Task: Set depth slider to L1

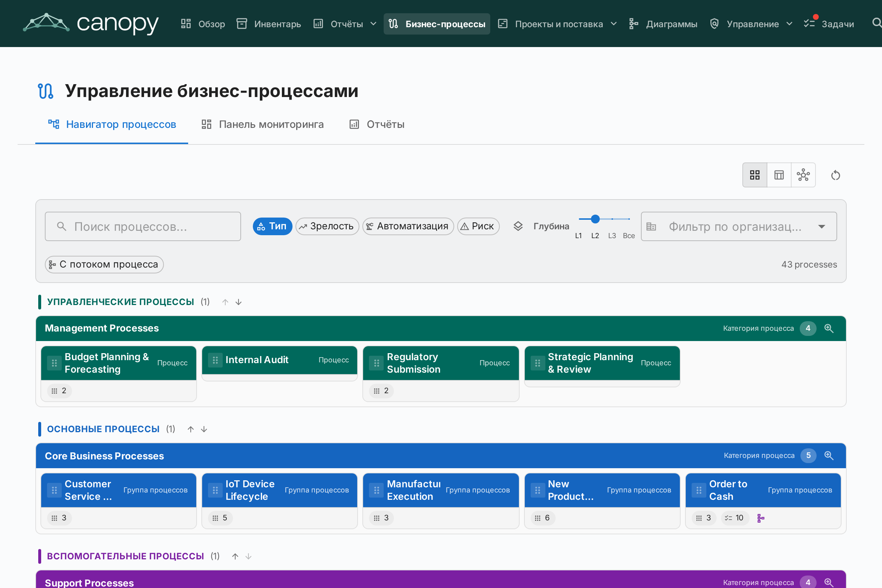Action: coord(578,219)
